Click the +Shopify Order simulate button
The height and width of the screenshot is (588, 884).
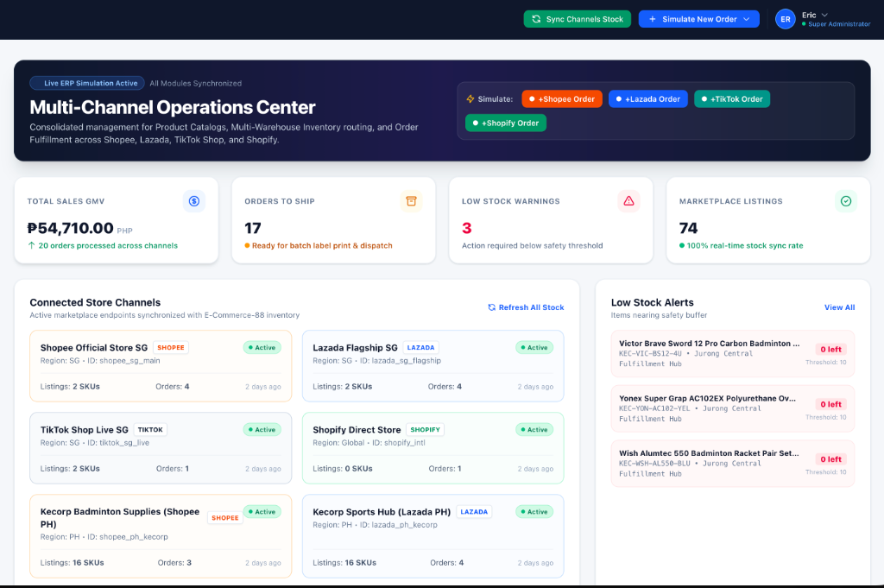tap(506, 123)
